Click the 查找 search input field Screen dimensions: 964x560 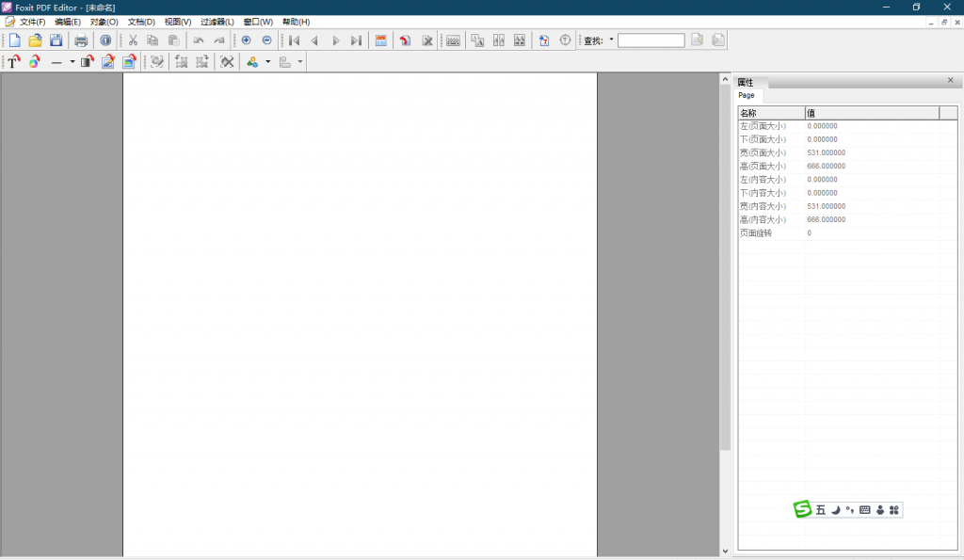pos(651,40)
